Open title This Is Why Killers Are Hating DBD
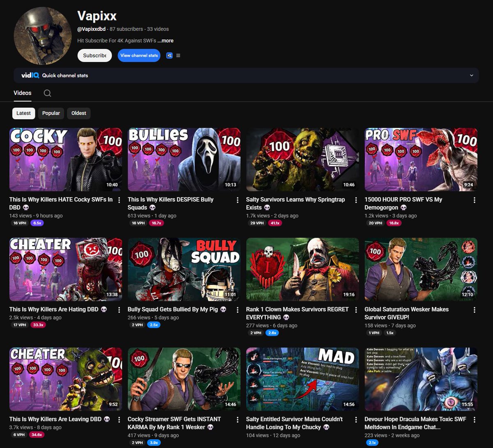Screen dimensions: 493x448 click(x=58, y=309)
